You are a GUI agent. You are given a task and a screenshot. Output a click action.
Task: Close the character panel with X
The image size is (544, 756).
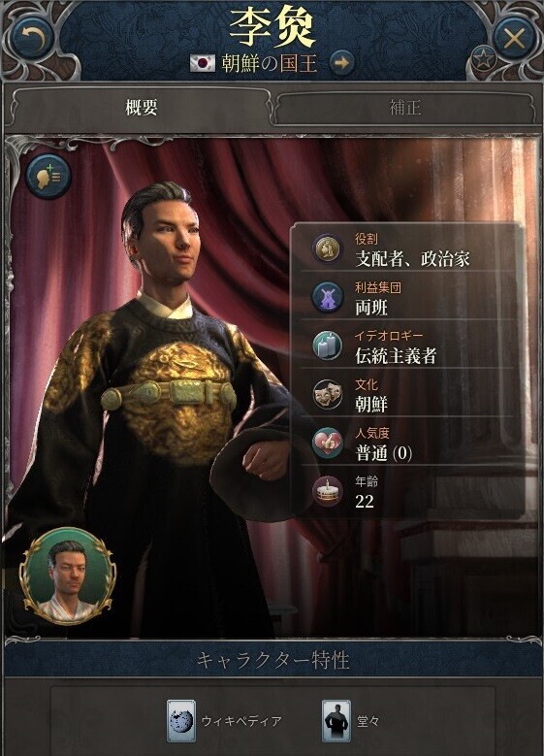(x=514, y=38)
